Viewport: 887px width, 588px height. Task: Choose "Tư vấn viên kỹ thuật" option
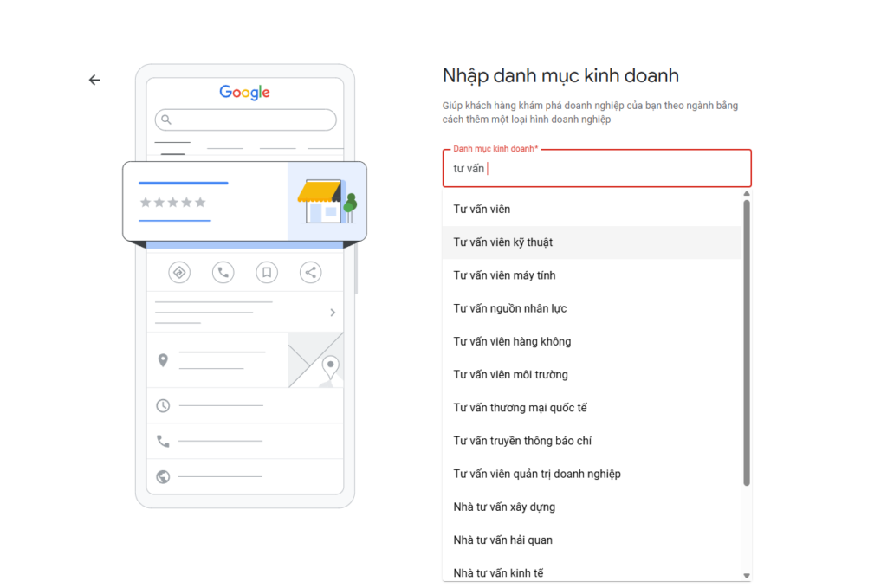(x=502, y=242)
